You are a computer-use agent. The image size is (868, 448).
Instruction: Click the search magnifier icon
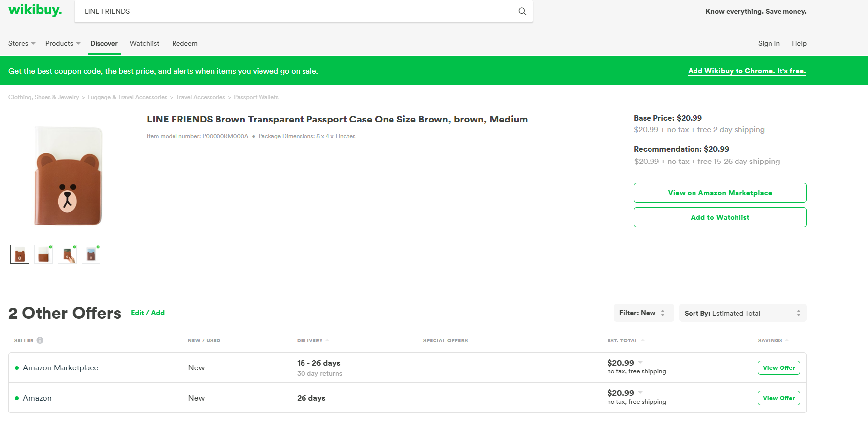522,11
